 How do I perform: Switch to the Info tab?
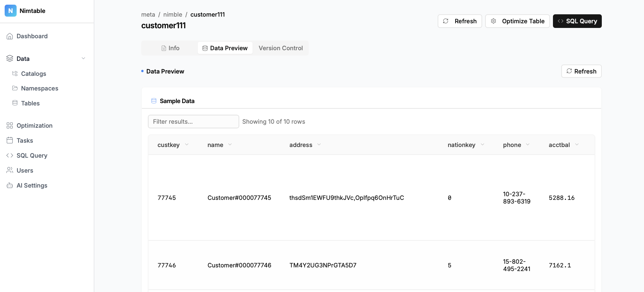[x=170, y=48]
